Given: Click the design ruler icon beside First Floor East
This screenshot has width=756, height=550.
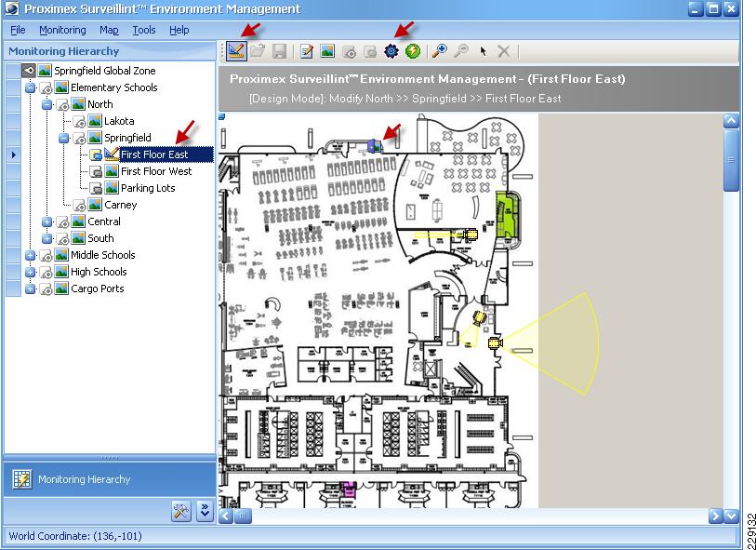Looking at the screenshot, I should (x=112, y=154).
